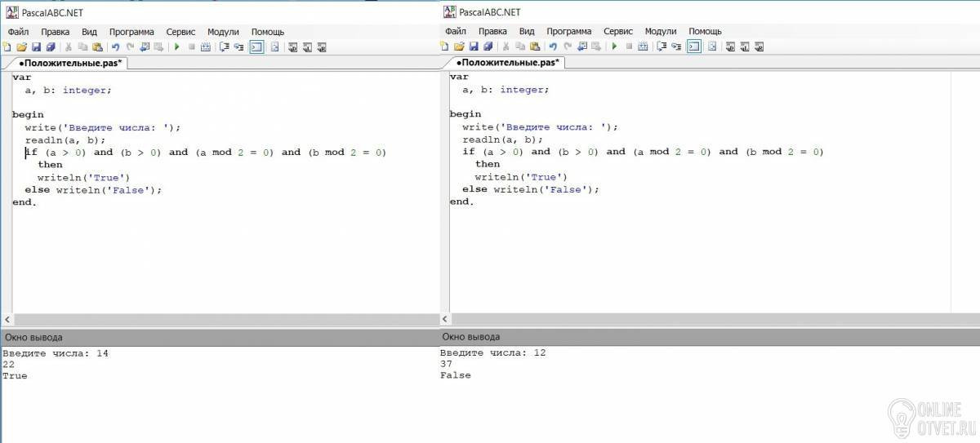This screenshot has width=980, height=443.
Task: Click the Paste icon in the left window toolbar
Action: pyautogui.click(x=97, y=47)
